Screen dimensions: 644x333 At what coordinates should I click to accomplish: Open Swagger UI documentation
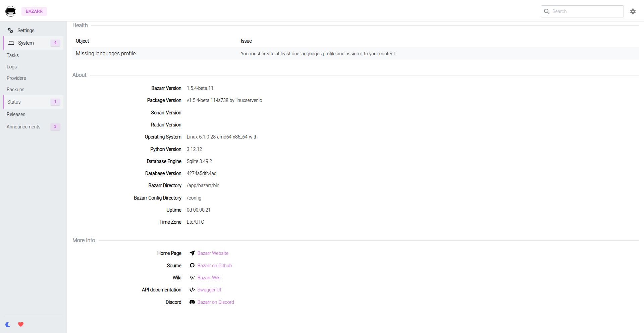click(209, 289)
